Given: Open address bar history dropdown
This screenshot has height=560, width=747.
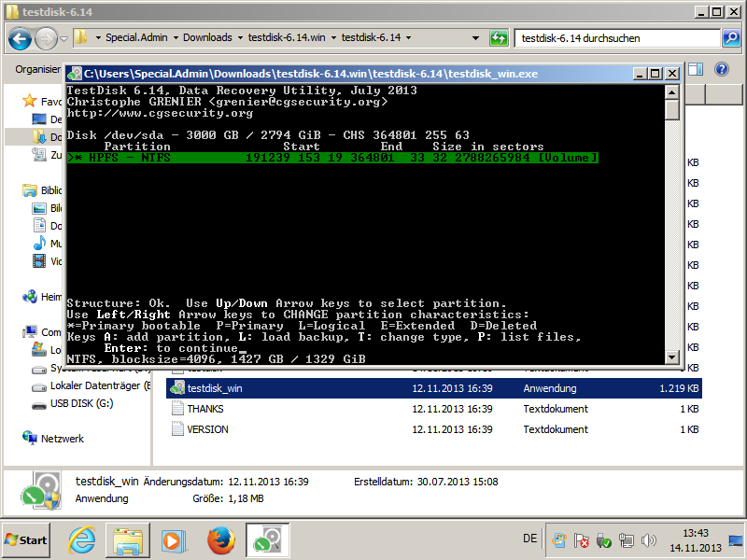Looking at the screenshot, I should point(475,38).
